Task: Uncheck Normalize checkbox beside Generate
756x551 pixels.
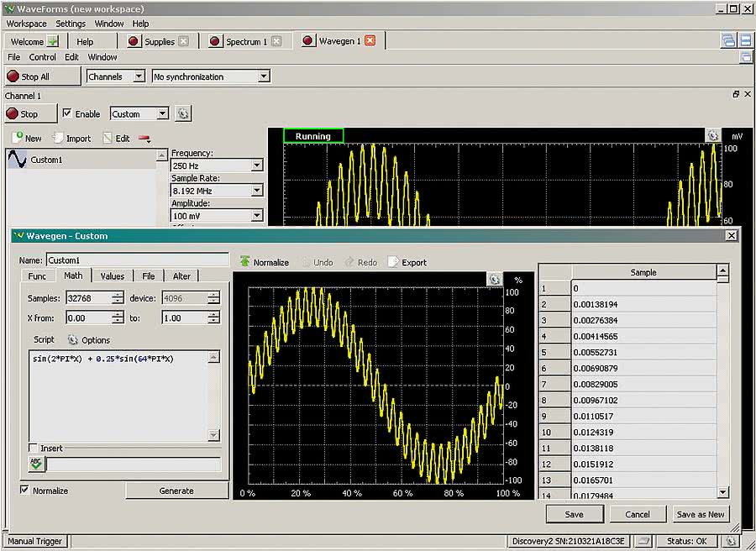Action: (x=24, y=491)
